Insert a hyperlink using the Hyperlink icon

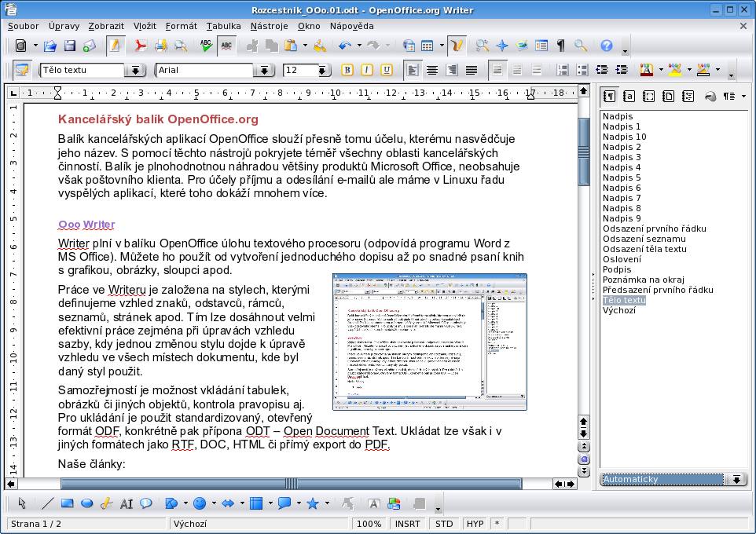409,46
